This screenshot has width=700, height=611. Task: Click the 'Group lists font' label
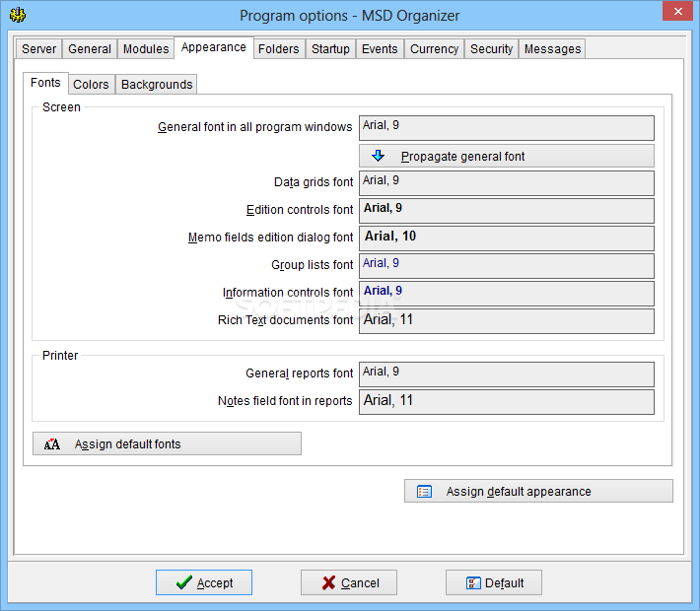[x=313, y=265]
